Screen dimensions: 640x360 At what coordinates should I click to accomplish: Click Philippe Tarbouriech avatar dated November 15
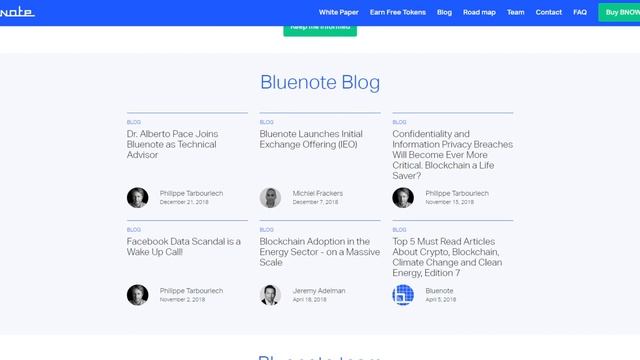coord(403,198)
